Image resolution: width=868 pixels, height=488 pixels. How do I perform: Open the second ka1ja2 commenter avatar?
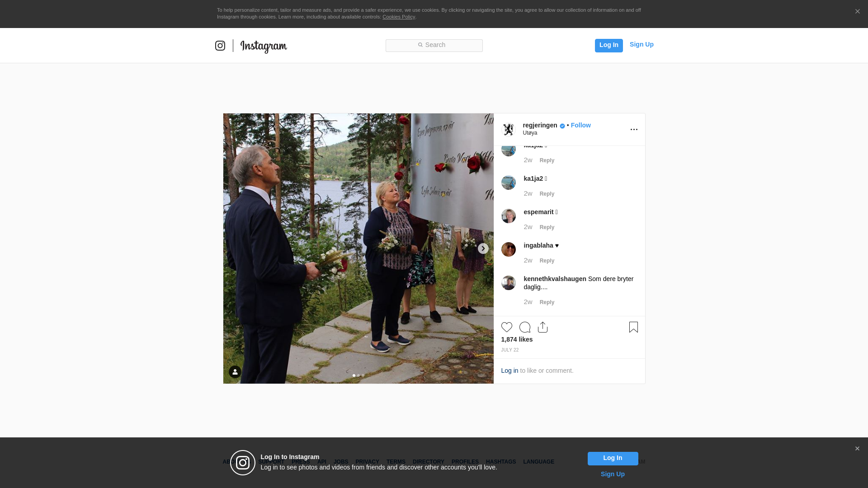(x=509, y=183)
